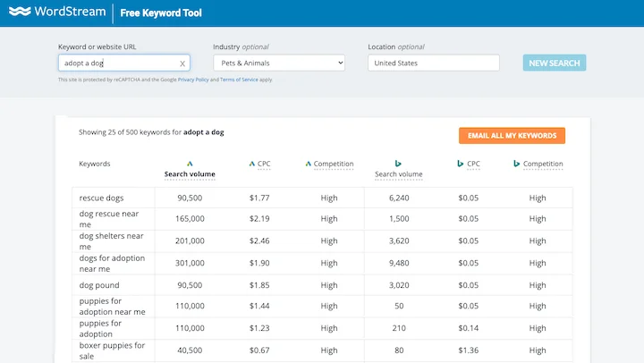Click the WordStream logo icon
The image size is (644, 363).
coord(20,13)
